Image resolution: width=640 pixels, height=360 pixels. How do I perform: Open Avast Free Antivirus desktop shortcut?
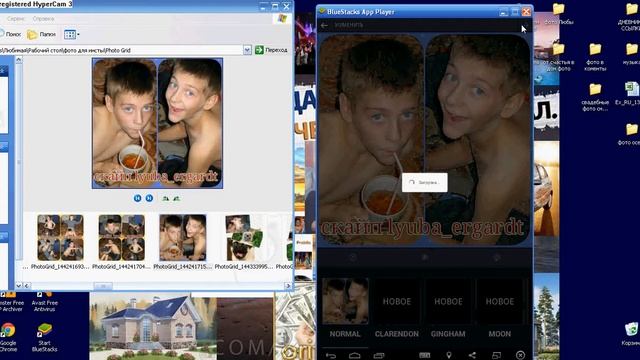[44, 301]
